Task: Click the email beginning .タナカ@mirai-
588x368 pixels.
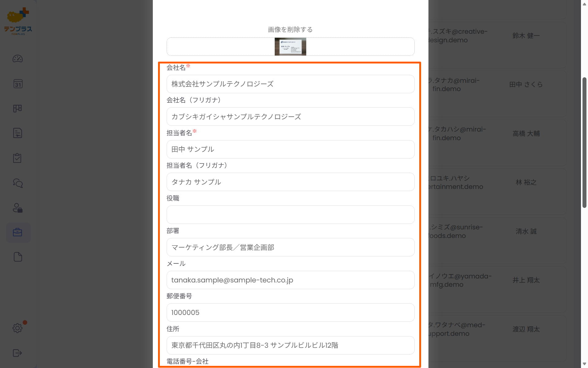Action: (454, 84)
